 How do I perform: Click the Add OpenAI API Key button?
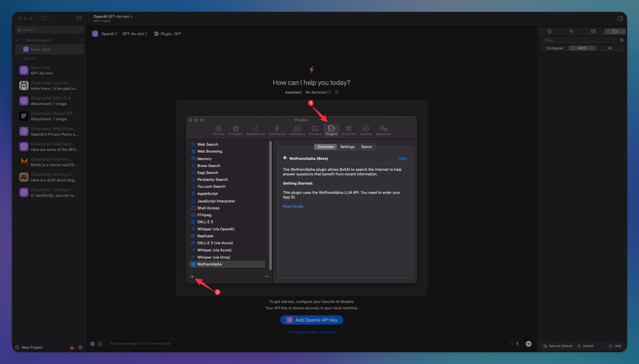(x=311, y=320)
